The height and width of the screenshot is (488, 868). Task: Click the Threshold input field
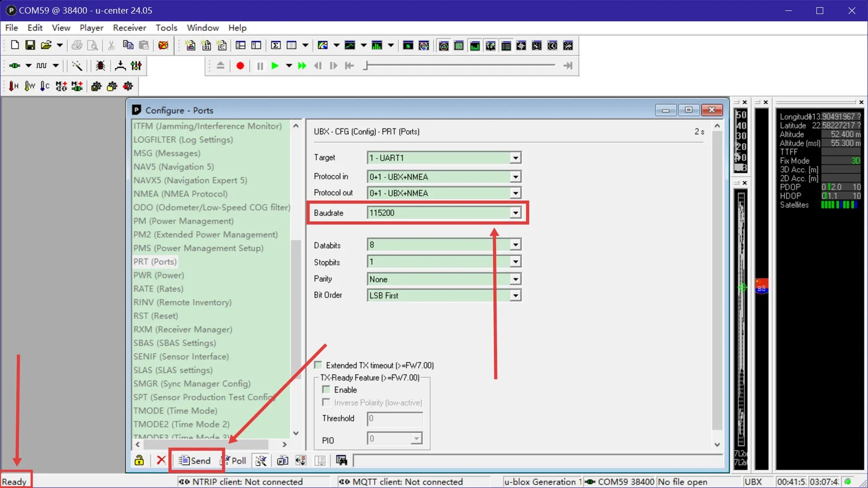[x=394, y=418]
